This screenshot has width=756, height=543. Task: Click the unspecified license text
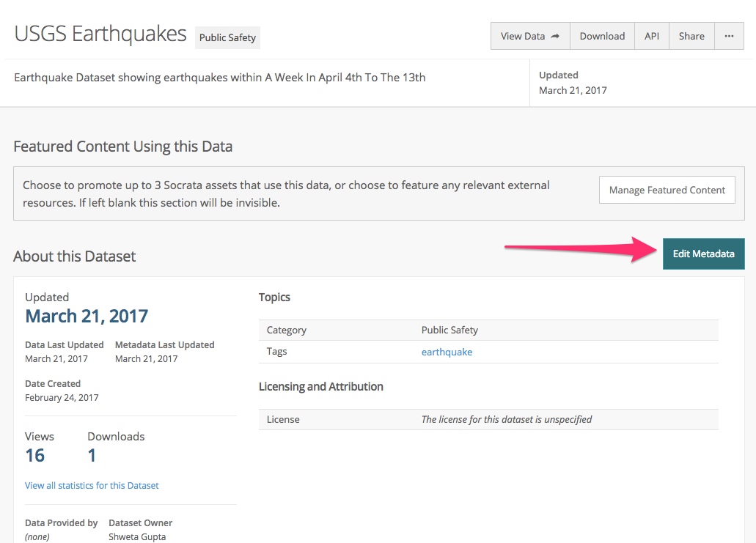pos(506,420)
